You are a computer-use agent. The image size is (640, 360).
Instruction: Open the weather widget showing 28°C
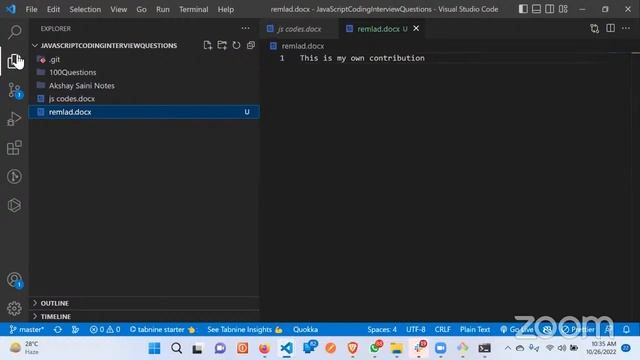point(24,348)
